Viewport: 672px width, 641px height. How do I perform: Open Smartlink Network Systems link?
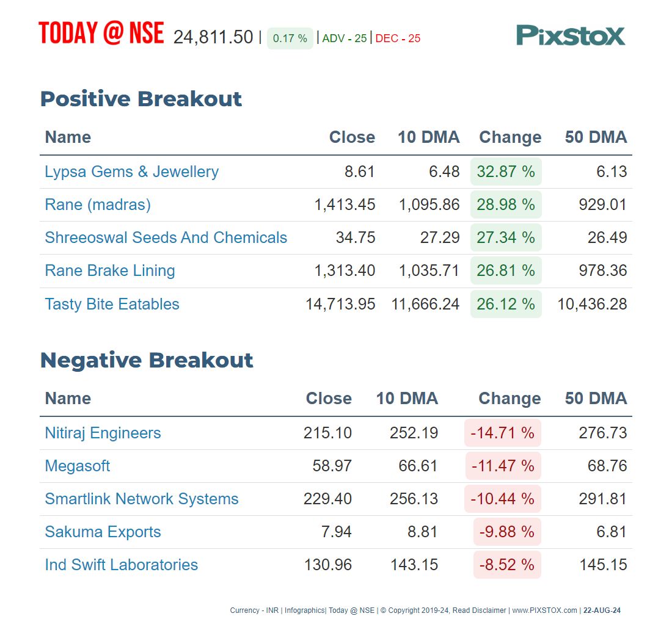pyautogui.click(x=142, y=499)
